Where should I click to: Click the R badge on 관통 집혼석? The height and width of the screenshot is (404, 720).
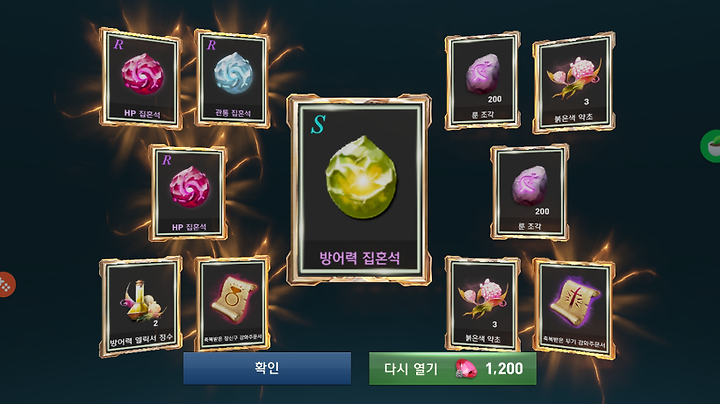tap(211, 45)
